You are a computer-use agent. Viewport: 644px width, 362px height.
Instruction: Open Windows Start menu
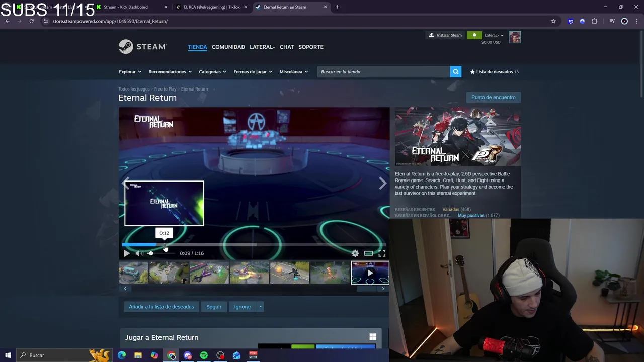coord(8,355)
